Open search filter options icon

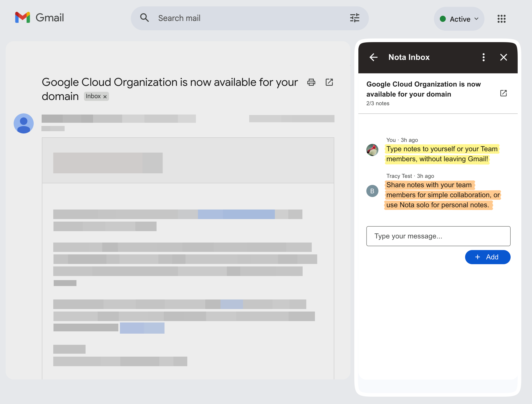(x=354, y=18)
